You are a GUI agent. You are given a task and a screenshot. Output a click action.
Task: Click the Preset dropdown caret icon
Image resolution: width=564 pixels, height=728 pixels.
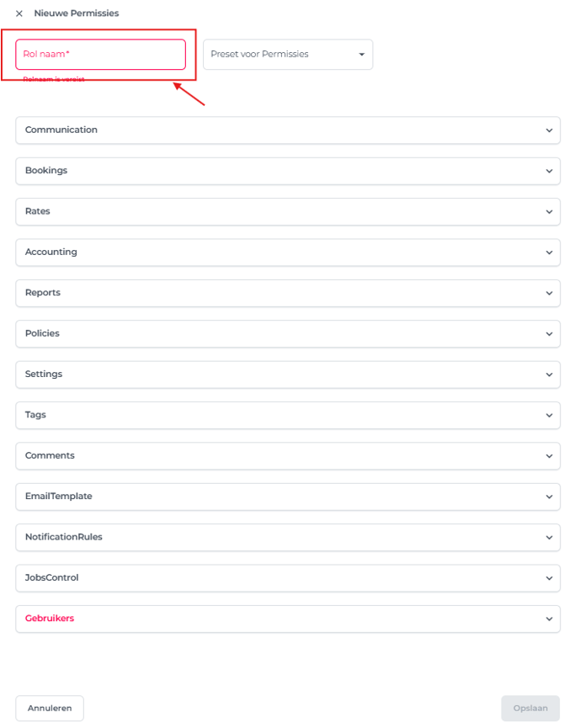tap(361, 55)
